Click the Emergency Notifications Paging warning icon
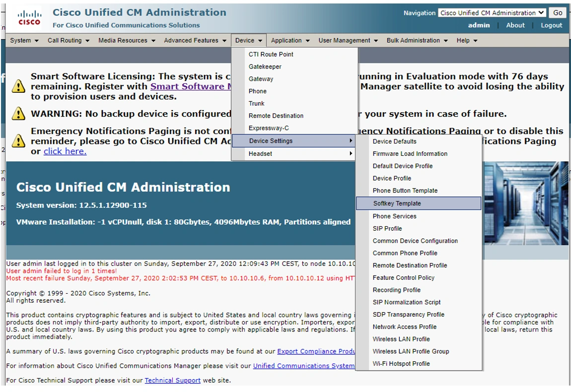This screenshot has height=392, width=571. [x=18, y=141]
